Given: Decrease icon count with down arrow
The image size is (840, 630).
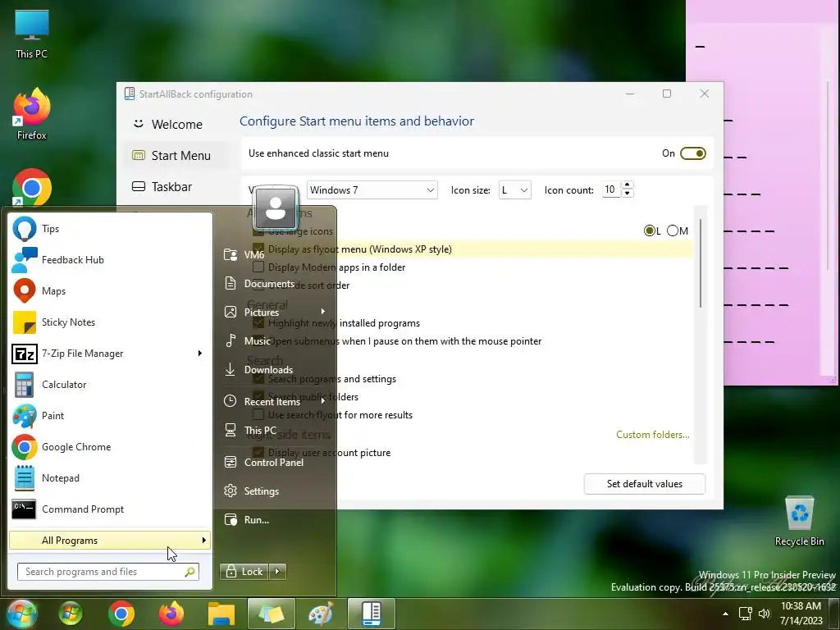Looking at the screenshot, I should (x=628, y=194).
